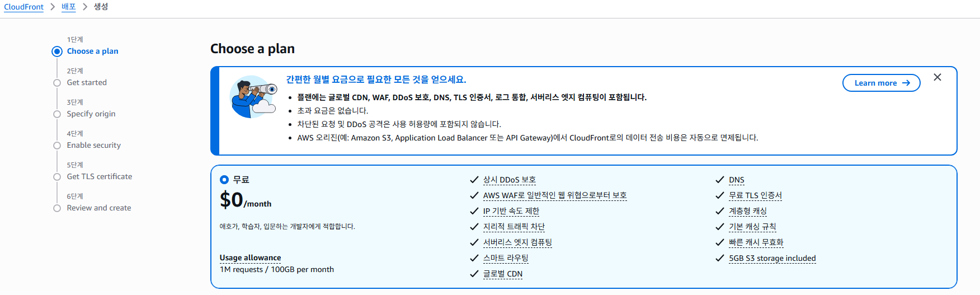Click the IP 기반 속도 제한 feature term
980x295 pixels.
point(511,211)
